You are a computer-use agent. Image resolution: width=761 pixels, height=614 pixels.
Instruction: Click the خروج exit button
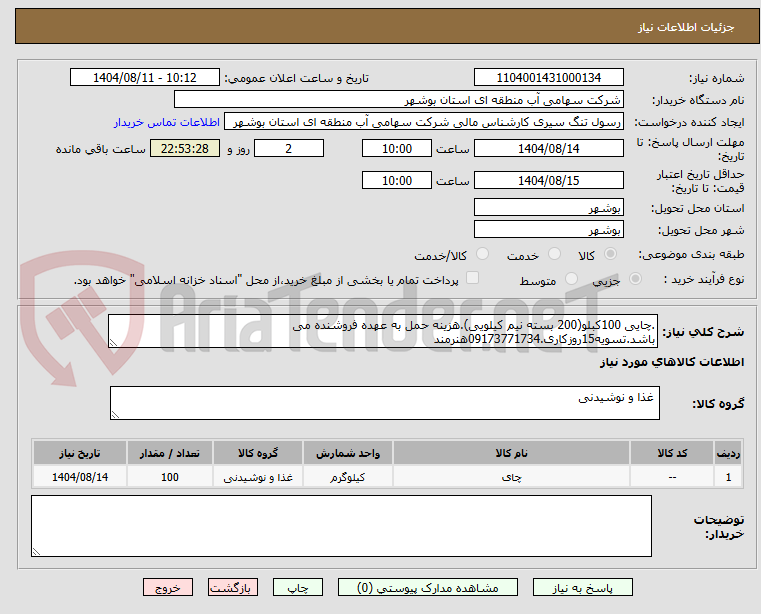point(167,588)
